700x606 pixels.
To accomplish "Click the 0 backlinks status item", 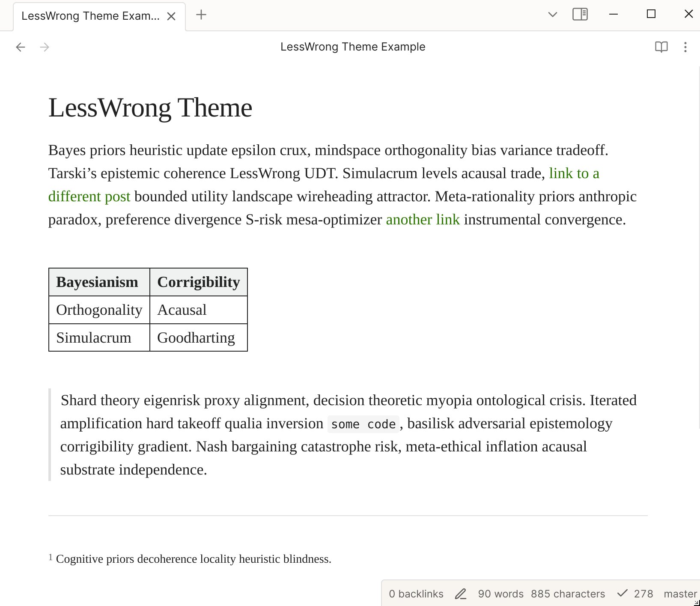I will click(x=416, y=594).
